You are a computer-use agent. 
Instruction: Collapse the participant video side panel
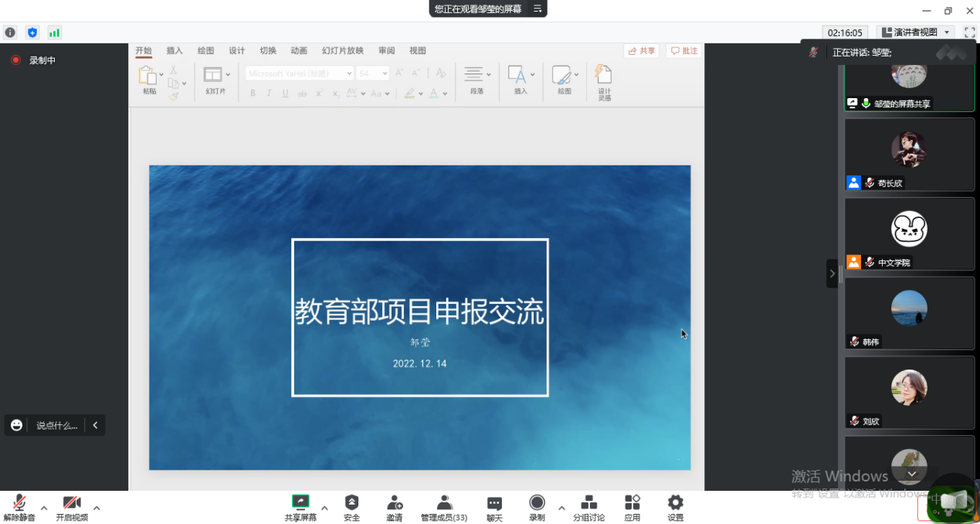coord(832,273)
